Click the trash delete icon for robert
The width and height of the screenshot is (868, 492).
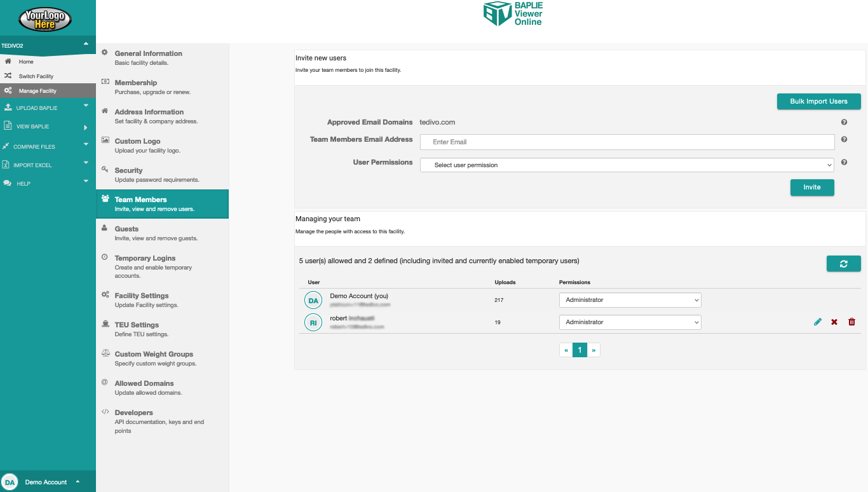pos(851,322)
